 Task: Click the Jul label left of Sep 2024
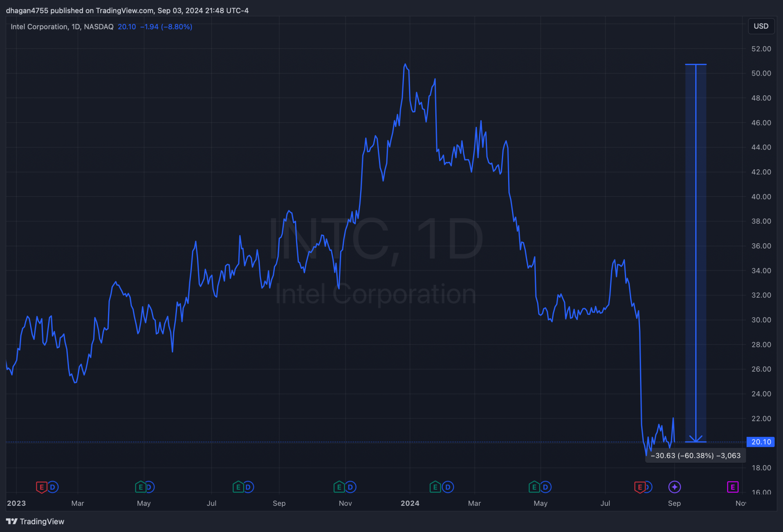[x=605, y=503]
